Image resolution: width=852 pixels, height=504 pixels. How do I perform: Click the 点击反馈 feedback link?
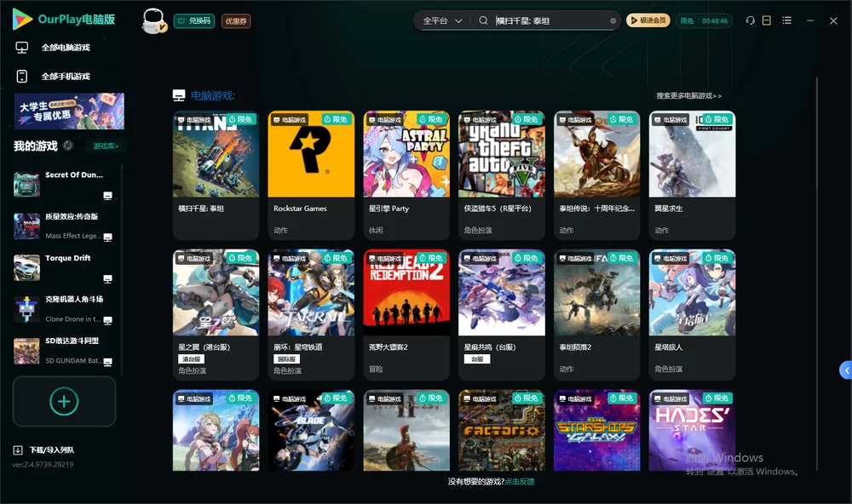point(520,482)
